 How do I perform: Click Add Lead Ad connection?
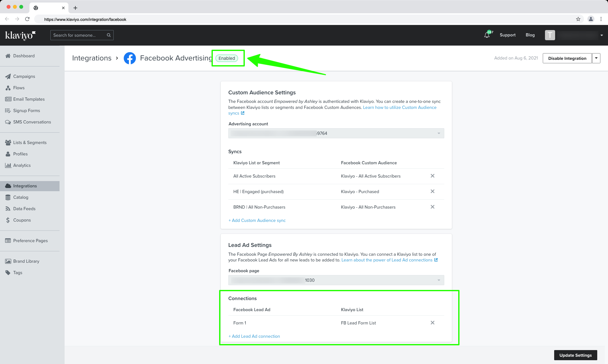pyautogui.click(x=254, y=336)
